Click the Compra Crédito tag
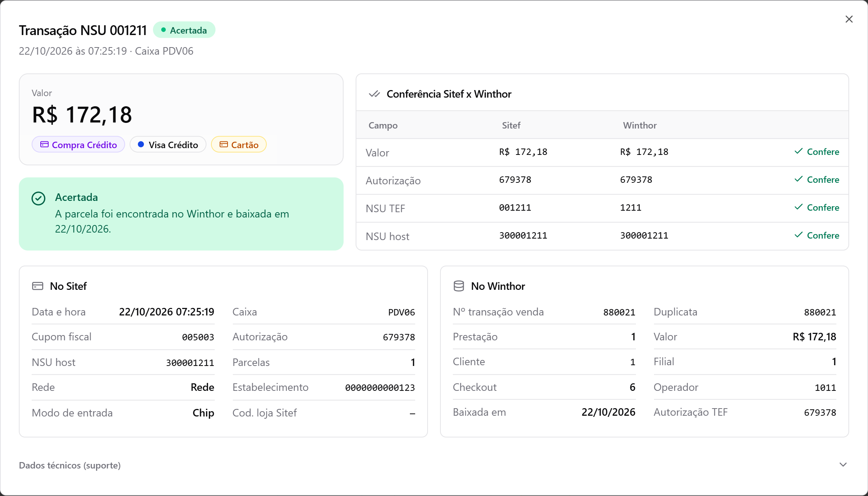 point(78,145)
